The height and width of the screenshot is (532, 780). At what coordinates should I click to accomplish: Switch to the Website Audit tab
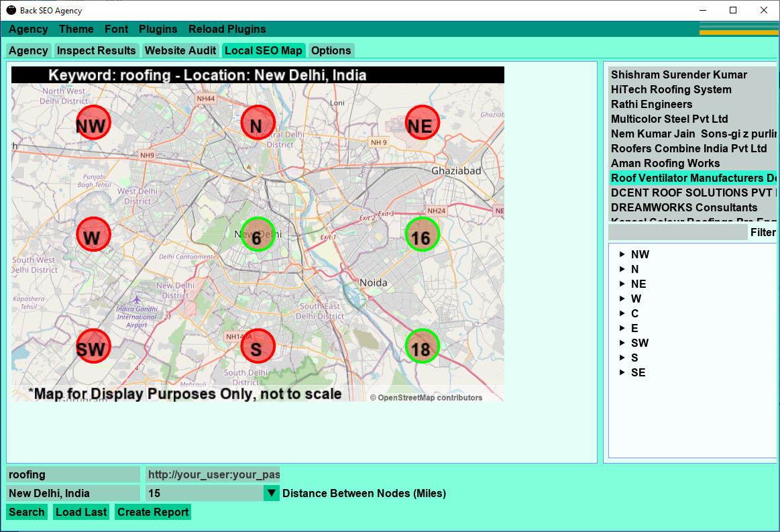pos(180,50)
